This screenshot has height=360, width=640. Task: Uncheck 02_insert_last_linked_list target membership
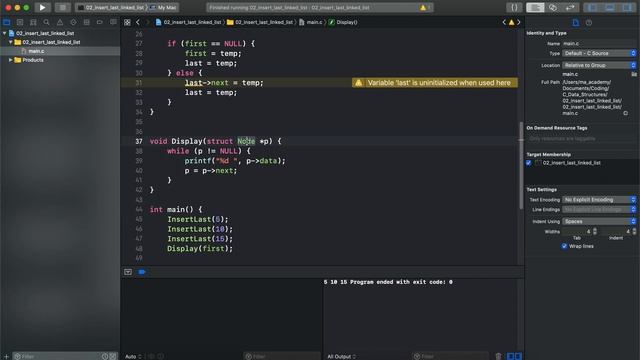pyautogui.click(x=529, y=163)
